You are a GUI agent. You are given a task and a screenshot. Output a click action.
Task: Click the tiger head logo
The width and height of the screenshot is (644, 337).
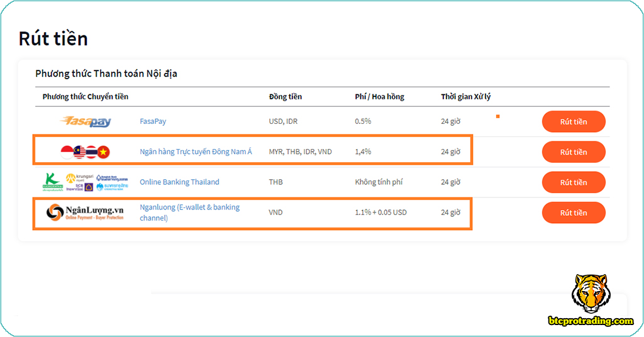(x=591, y=294)
